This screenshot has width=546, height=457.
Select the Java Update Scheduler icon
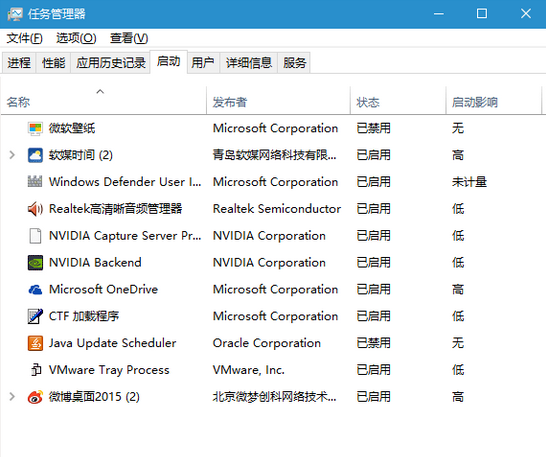point(35,343)
